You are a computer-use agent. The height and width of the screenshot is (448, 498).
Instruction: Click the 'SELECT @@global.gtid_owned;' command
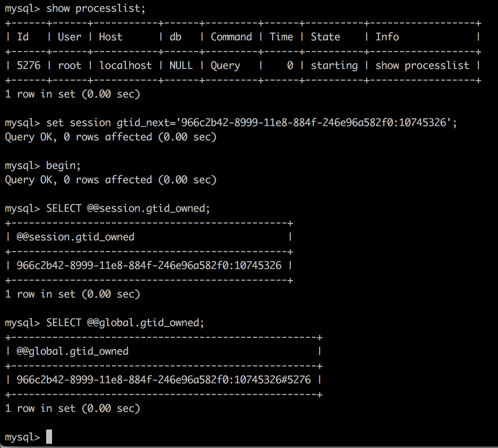[125, 323]
